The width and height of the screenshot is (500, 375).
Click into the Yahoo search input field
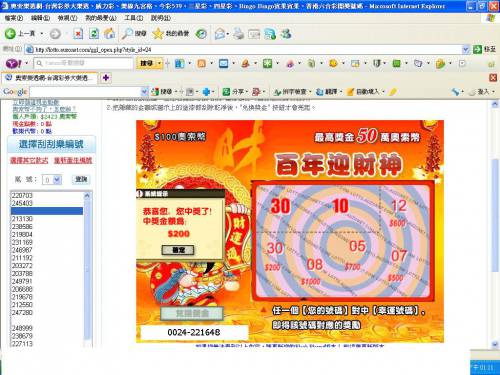[83, 63]
